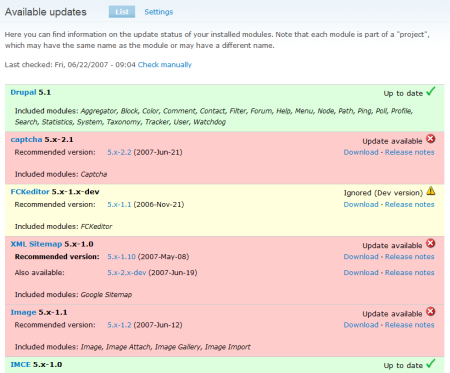This screenshot has width=450, height=373.
Task: Click the bold 'Recommended version:' label in XML Sitemap
Action: [57, 257]
